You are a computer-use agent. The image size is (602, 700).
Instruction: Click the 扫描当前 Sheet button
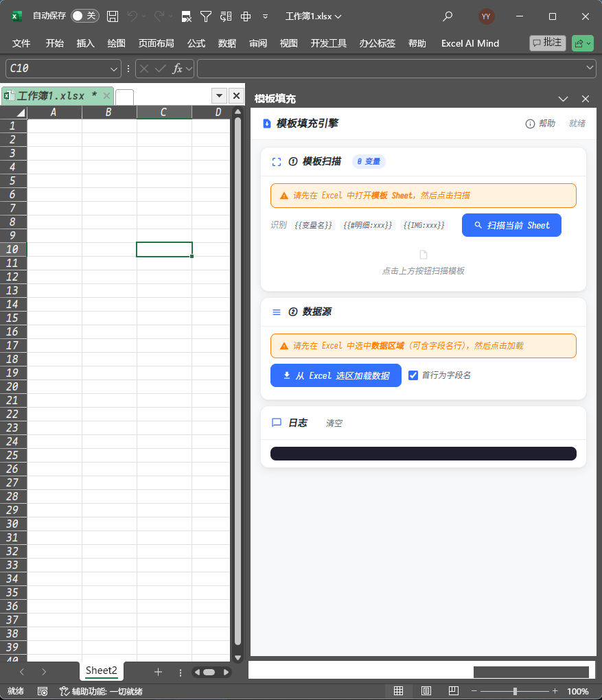511,226
